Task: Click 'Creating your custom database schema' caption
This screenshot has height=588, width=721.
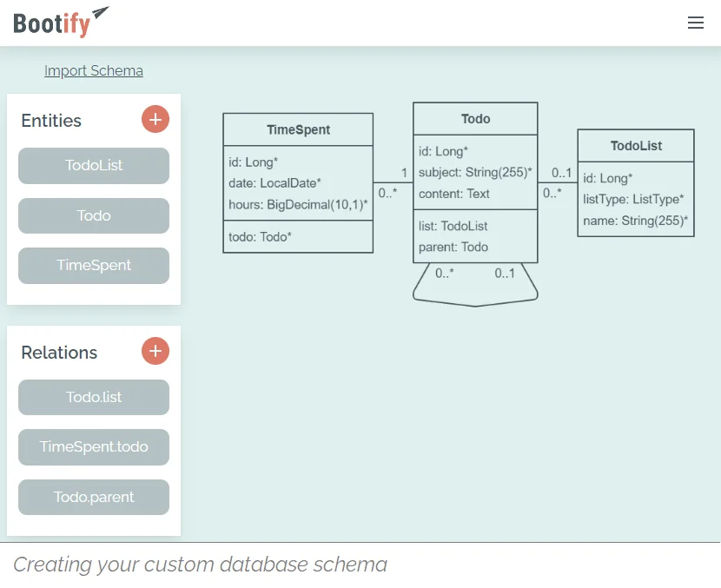Action: [x=200, y=565]
